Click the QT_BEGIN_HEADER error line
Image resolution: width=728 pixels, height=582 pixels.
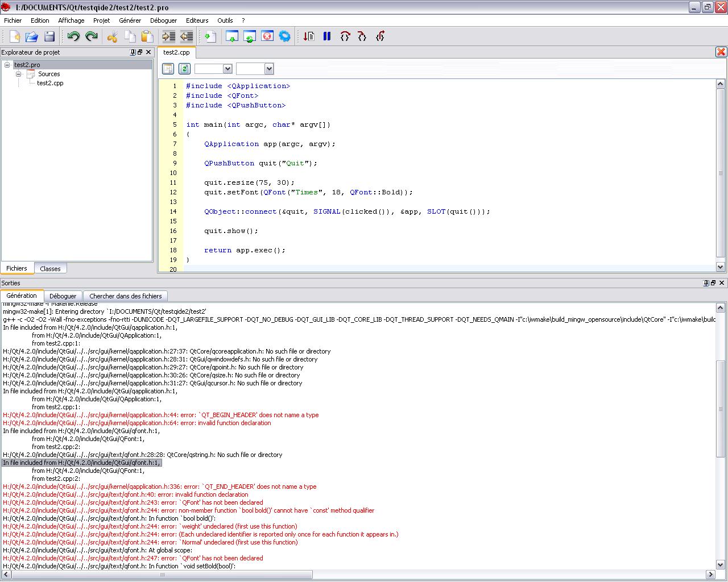click(x=159, y=415)
